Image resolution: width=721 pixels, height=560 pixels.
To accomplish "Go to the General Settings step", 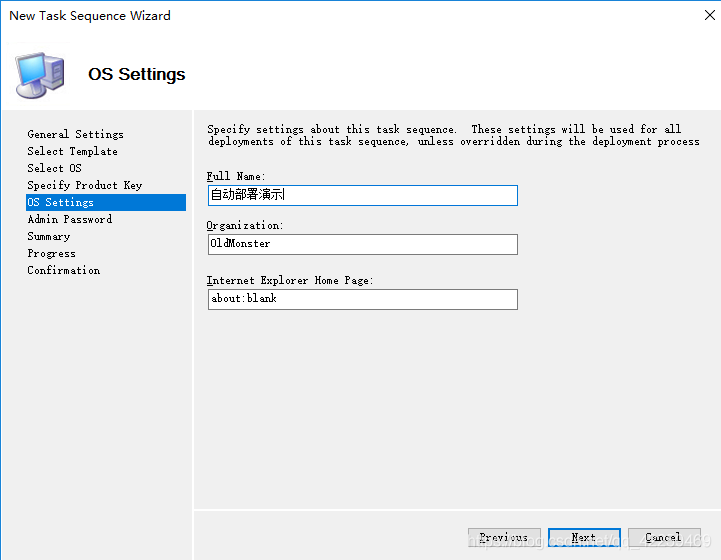I will click(76, 134).
